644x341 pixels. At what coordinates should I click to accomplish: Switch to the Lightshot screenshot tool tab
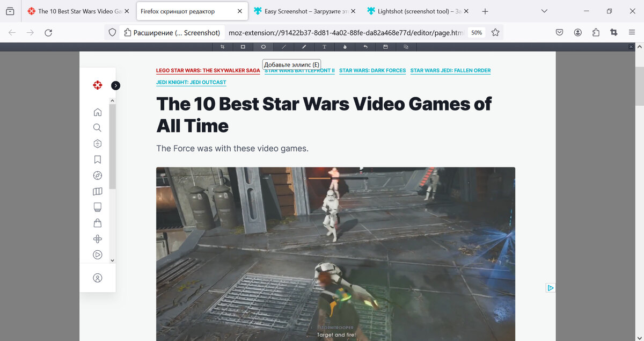[x=418, y=11]
